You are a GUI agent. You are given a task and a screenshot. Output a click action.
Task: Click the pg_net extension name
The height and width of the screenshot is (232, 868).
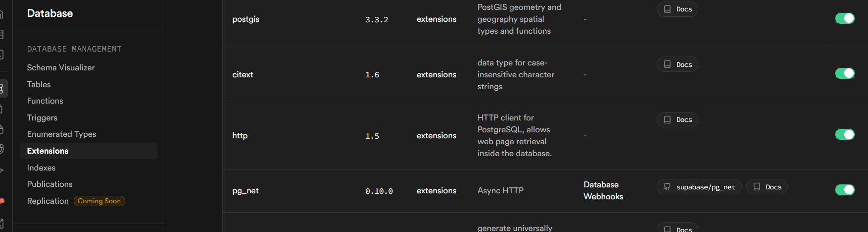[x=245, y=191]
